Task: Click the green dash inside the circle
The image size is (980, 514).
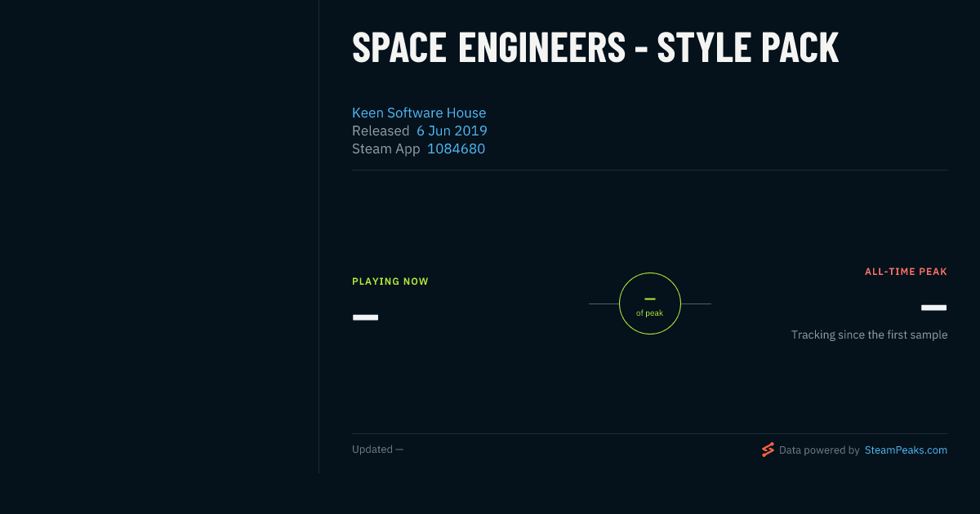Action: coord(650,299)
